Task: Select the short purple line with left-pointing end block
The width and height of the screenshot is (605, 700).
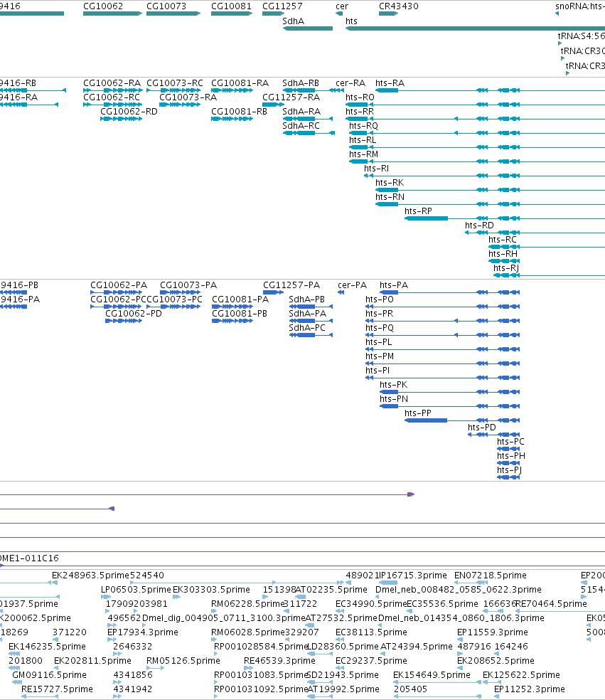Action: tap(57, 509)
